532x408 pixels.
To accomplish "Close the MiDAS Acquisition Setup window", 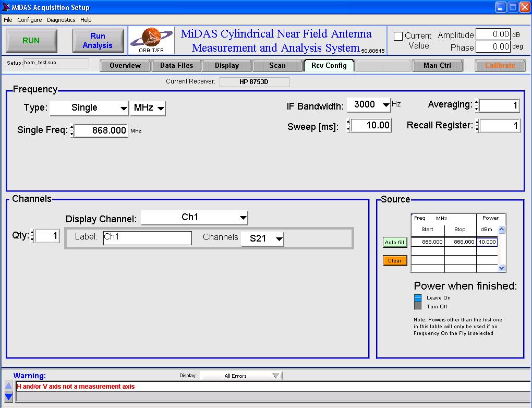I will click(525, 7).
